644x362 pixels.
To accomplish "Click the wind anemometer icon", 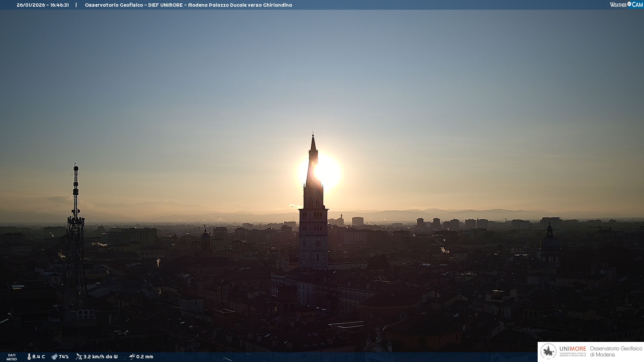I will coord(79,357).
